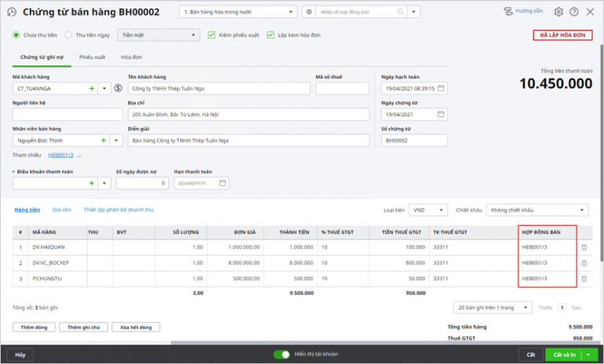
Task: Click Thêm dòng button
Action: tap(34, 327)
